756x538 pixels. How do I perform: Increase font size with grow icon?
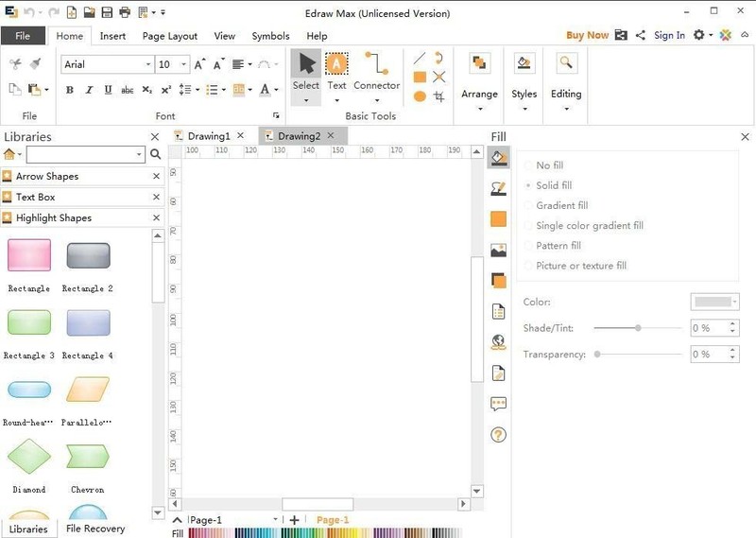199,64
